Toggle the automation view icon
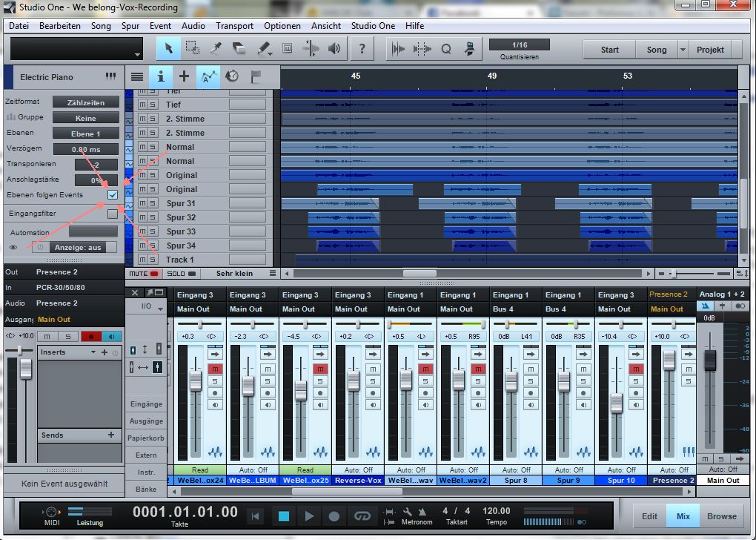 208,76
